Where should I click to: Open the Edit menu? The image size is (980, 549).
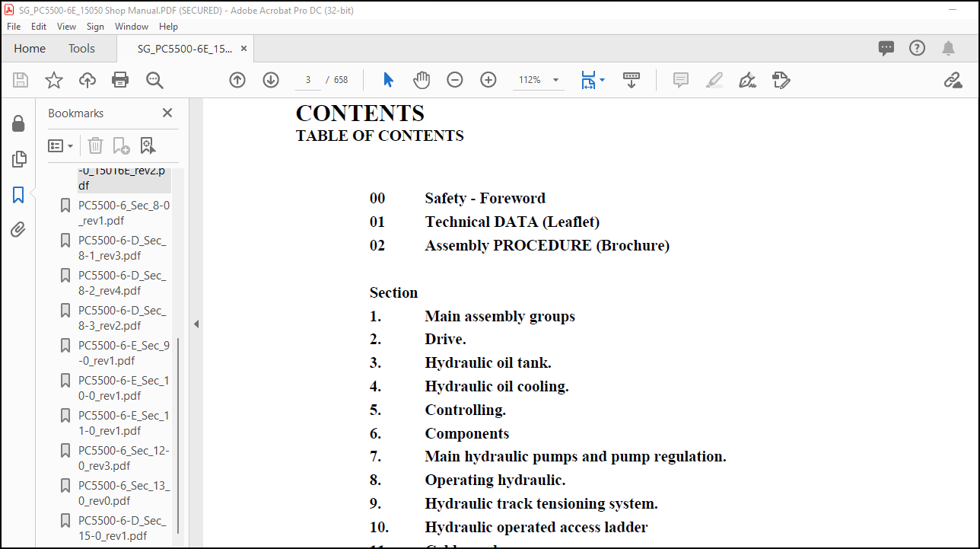click(x=39, y=26)
